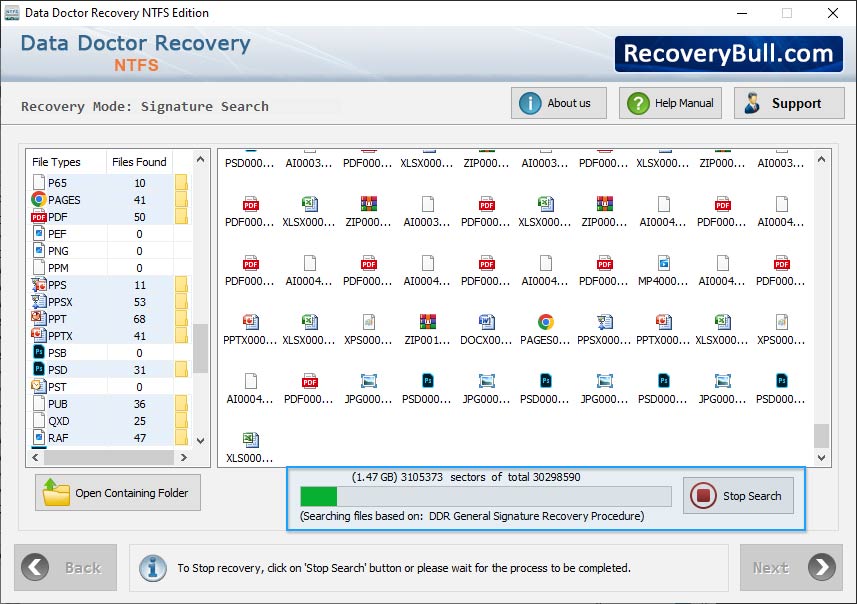Click the file type list vertical scrollbar thumb
Screen dimensions: 857x604
pyautogui.click(x=201, y=348)
